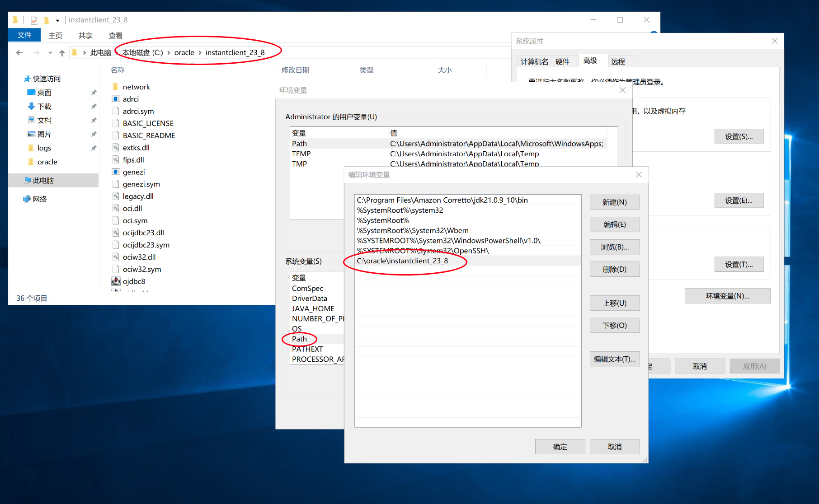This screenshot has width=819, height=504.
Task: Click the adrci application icon
Action: [116, 99]
